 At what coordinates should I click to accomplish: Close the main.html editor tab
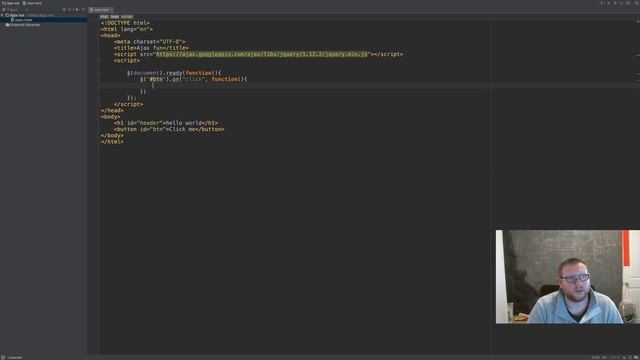coord(111,10)
